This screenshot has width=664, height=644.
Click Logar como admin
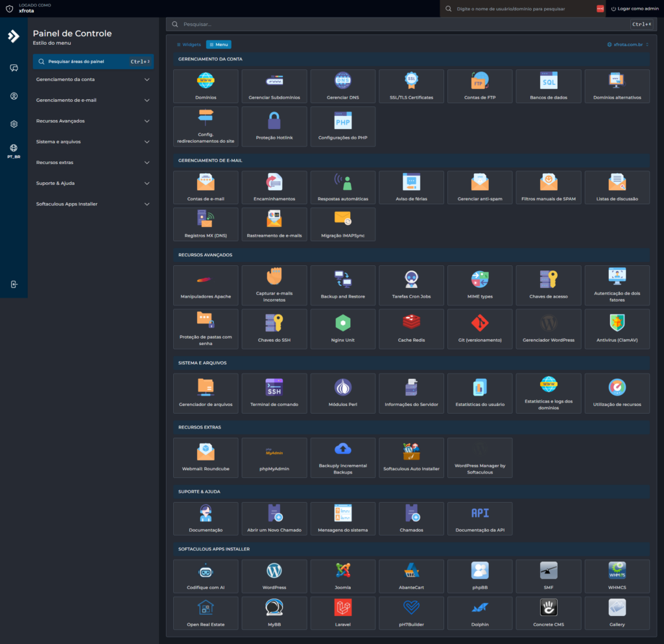pos(635,8)
